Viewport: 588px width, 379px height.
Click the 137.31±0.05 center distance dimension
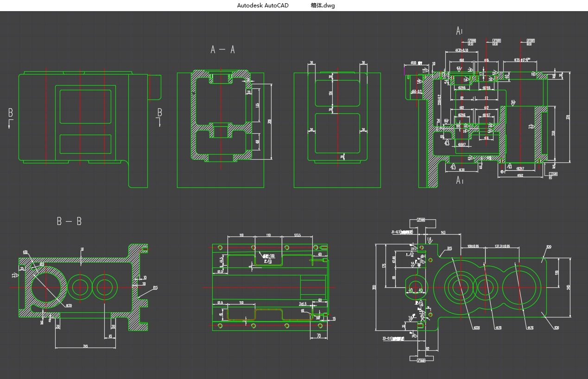pyautogui.click(x=502, y=246)
